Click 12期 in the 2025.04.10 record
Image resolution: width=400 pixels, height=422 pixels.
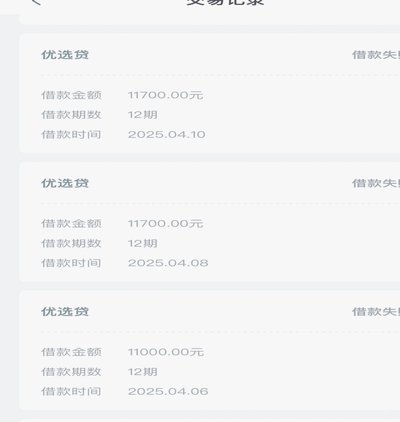143,115
